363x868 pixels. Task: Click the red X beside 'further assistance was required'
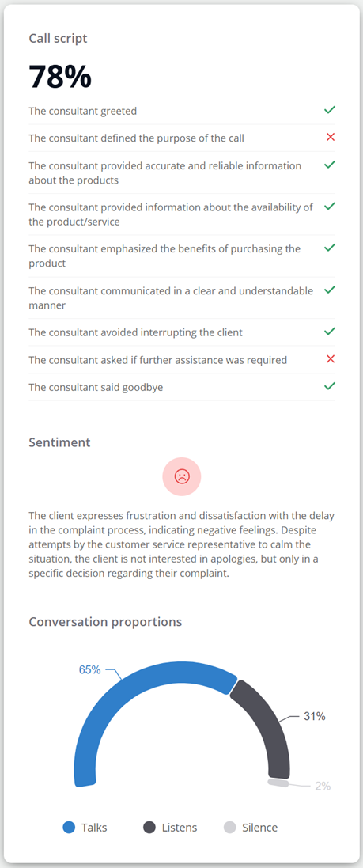(331, 358)
